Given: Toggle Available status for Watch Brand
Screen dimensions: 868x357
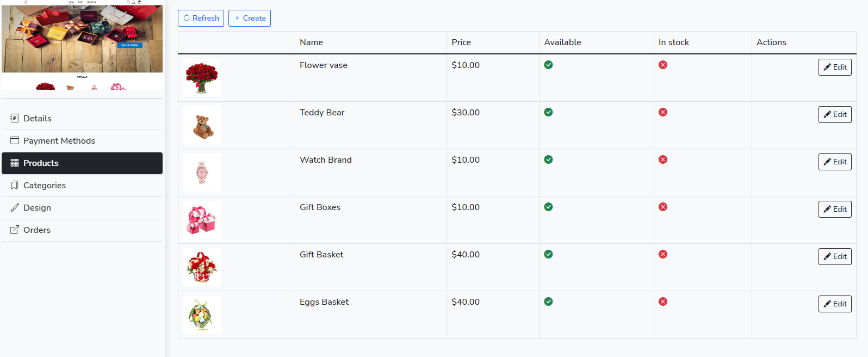Looking at the screenshot, I should coord(548,159).
